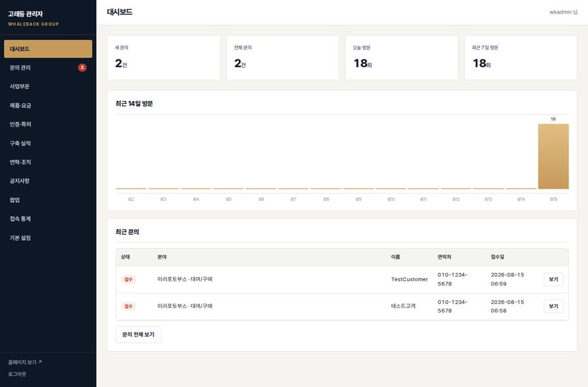The height and width of the screenshot is (387, 588).
Task: Open the 사업부문 menu item
Action: coord(48,86)
